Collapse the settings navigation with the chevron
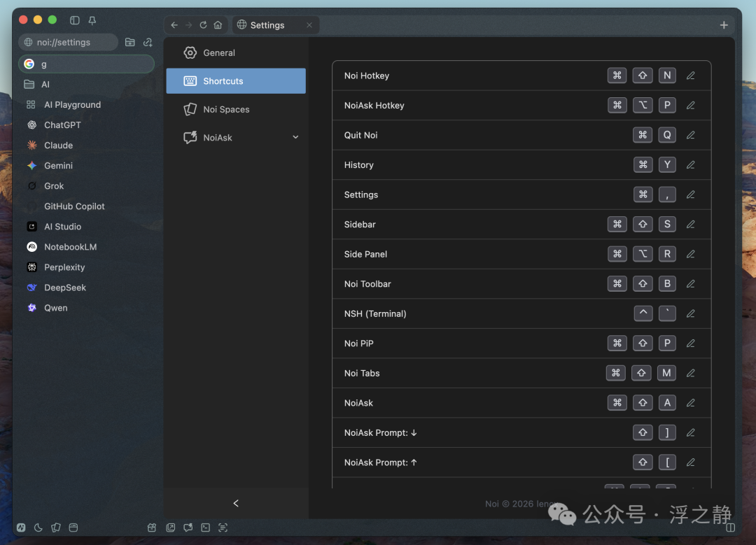The image size is (756, 545). click(x=236, y=504)
